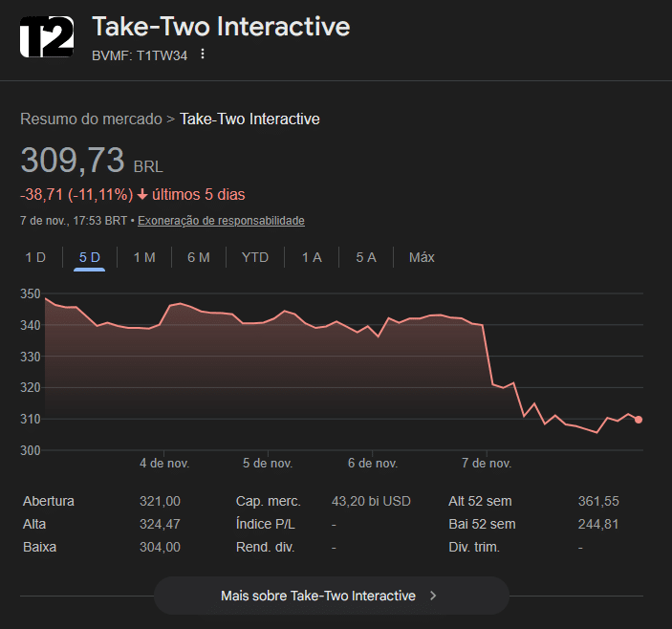Click the current price dot on chart
This screenshot has height=629, width=672.
(639, 420)
